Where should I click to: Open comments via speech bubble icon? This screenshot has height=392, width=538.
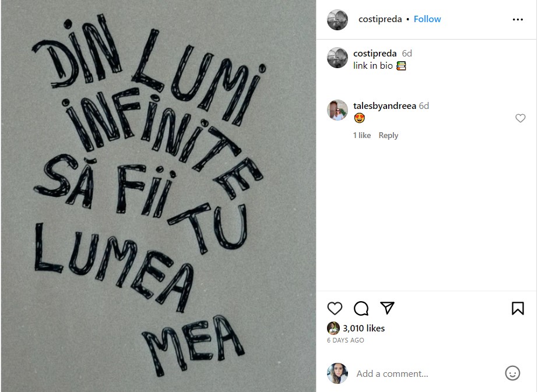[361, 308]
